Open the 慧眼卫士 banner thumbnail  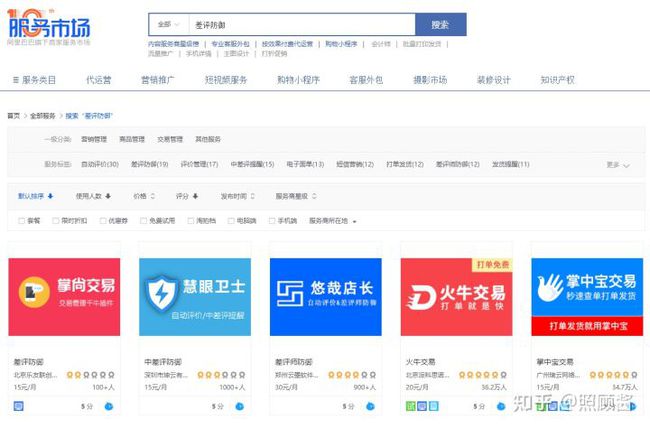tap(195, 297)
